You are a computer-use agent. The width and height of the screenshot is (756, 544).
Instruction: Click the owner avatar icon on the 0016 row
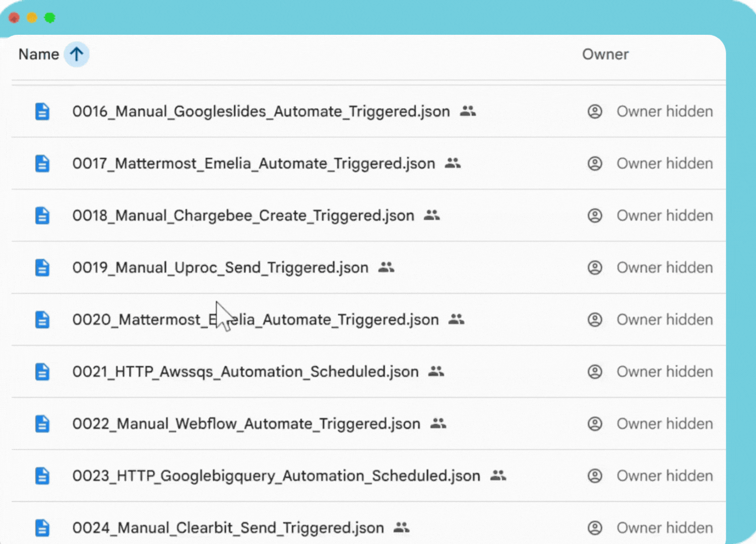point(595,111)
